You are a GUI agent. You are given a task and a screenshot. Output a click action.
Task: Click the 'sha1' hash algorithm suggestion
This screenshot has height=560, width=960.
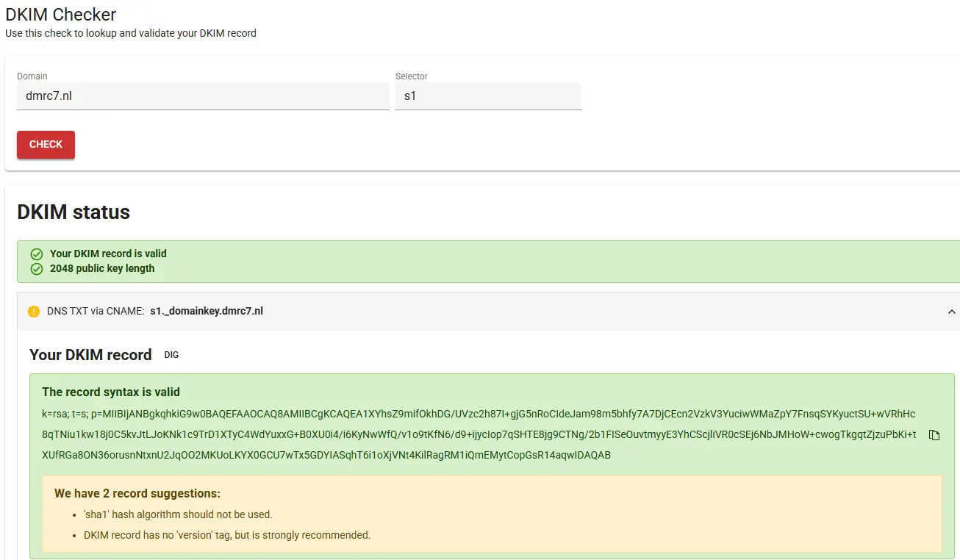178,514
